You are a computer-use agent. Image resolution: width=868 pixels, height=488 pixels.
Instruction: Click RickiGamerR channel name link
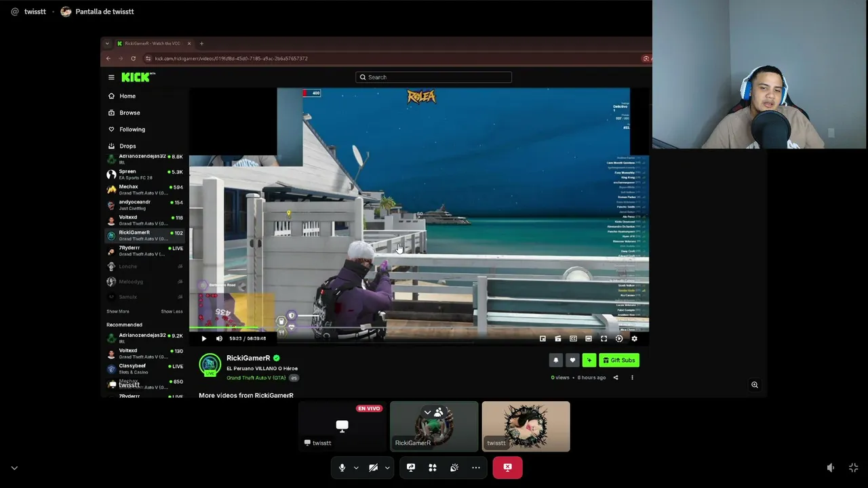tap(248, 358)
